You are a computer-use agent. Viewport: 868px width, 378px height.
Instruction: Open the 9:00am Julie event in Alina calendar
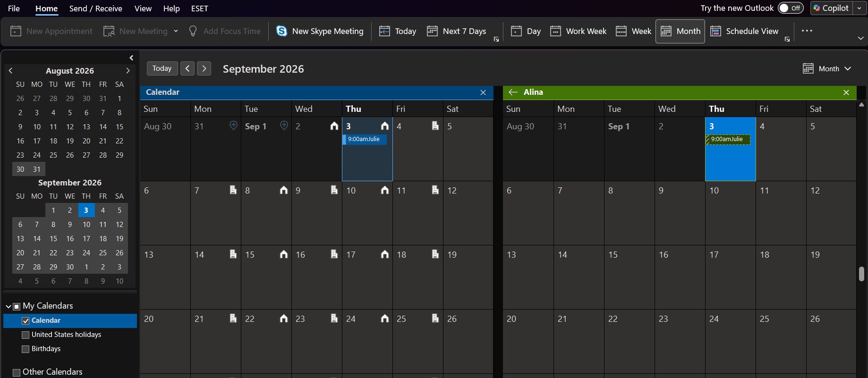728,140
